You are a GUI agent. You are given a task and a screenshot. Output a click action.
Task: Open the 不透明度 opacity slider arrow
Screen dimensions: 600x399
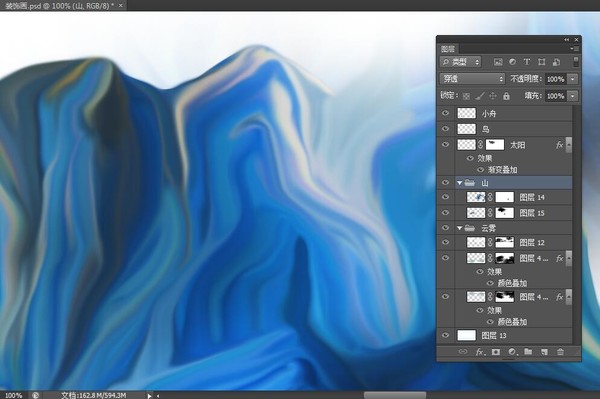click(x=573, y=79)
